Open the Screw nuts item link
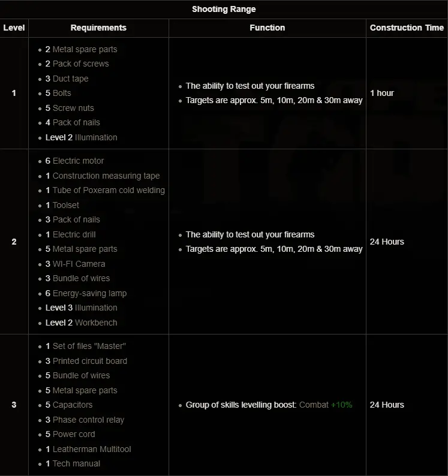The image size is (448, 476). (73, 108)
